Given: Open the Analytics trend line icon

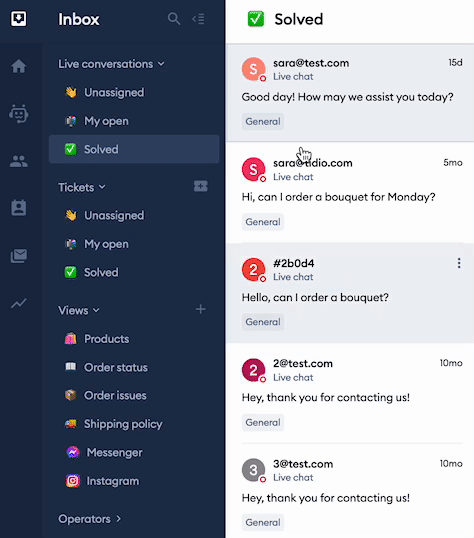Looking at the screenshot, I should coord(19,303).
